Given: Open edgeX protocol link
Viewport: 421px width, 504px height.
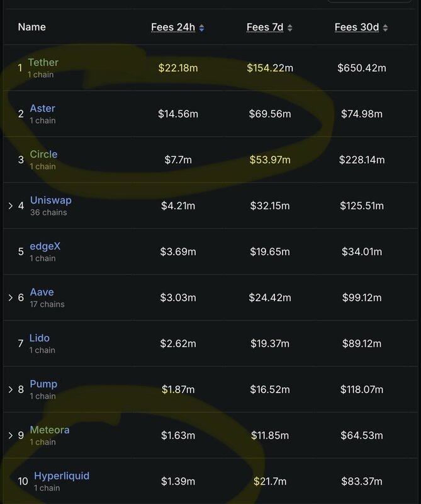Looking at the screenshot, I should point(45,246).
